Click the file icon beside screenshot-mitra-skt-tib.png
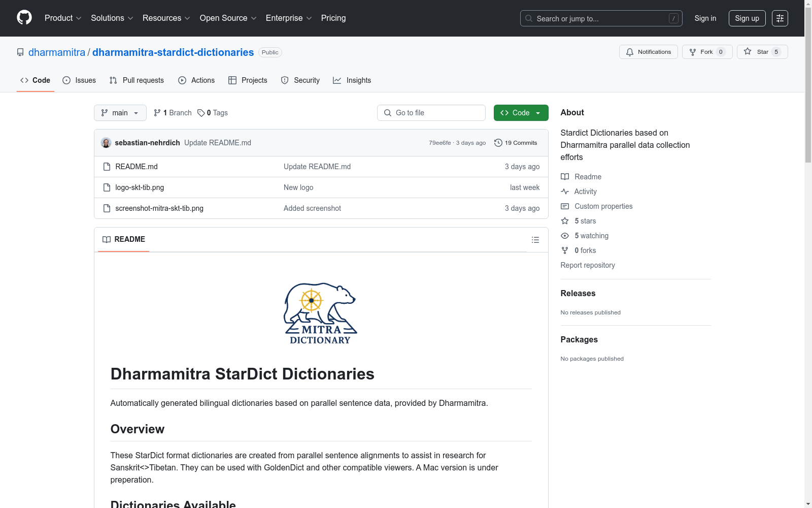This screenshot has width=812, height=508. [x=107, y=208]
